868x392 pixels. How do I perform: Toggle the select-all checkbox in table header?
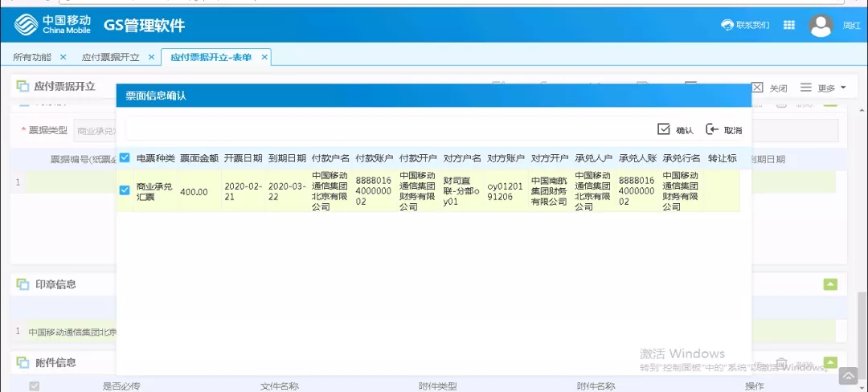coord(125,158)
